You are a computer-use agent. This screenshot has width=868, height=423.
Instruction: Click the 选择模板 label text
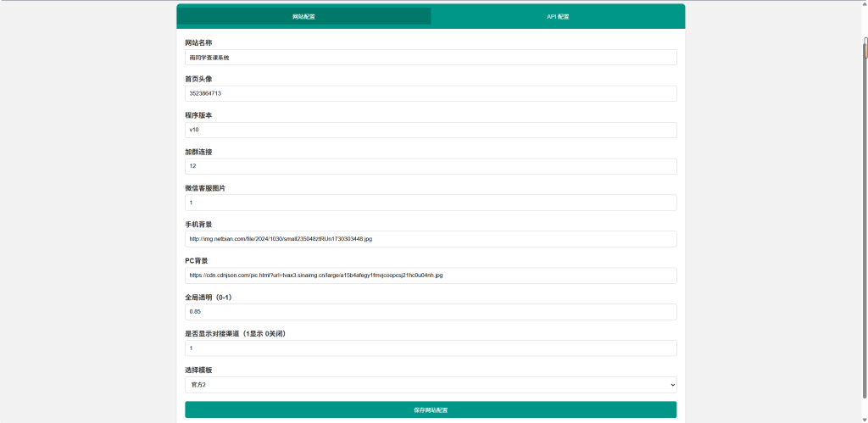[198, 370]
